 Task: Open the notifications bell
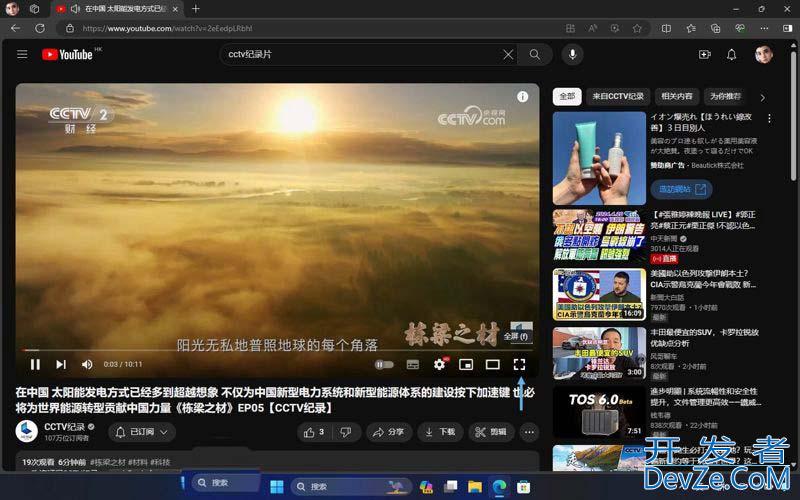tap(731, 54)
